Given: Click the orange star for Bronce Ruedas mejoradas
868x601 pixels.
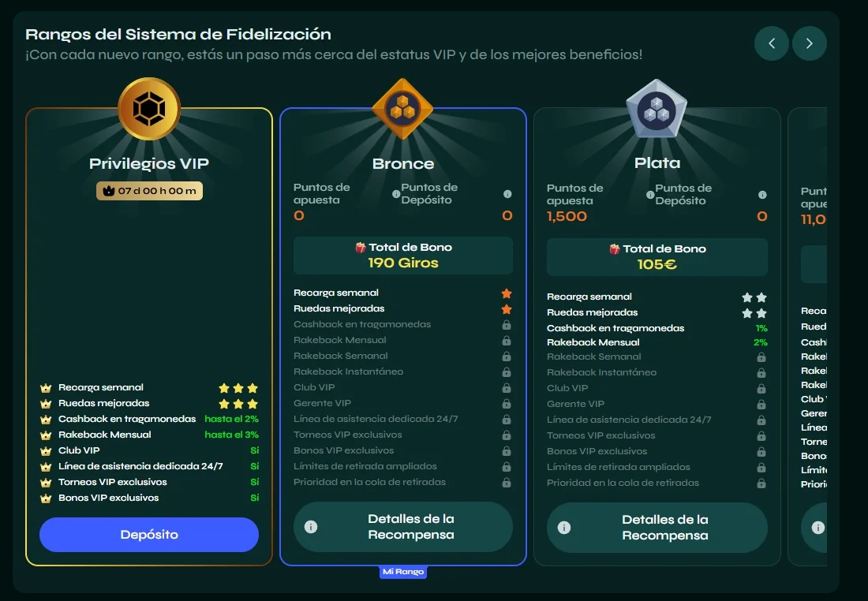Looking at the screenshot, I should [x=507, y=309].
